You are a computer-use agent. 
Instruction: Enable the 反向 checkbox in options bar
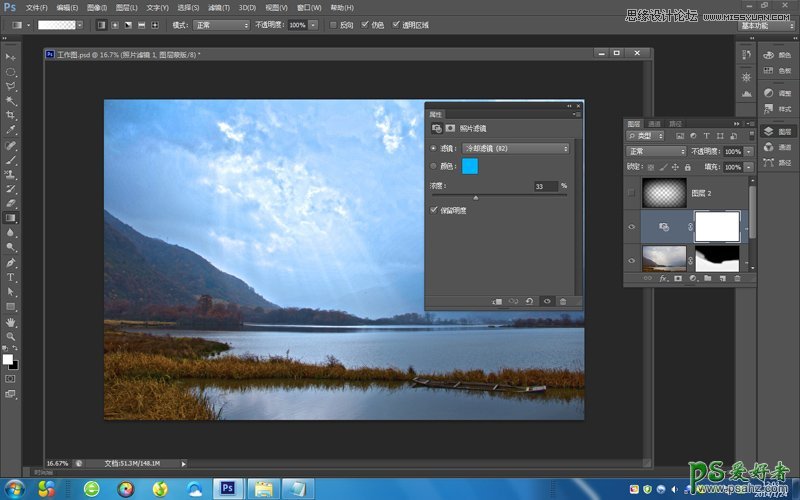(333, 24)
